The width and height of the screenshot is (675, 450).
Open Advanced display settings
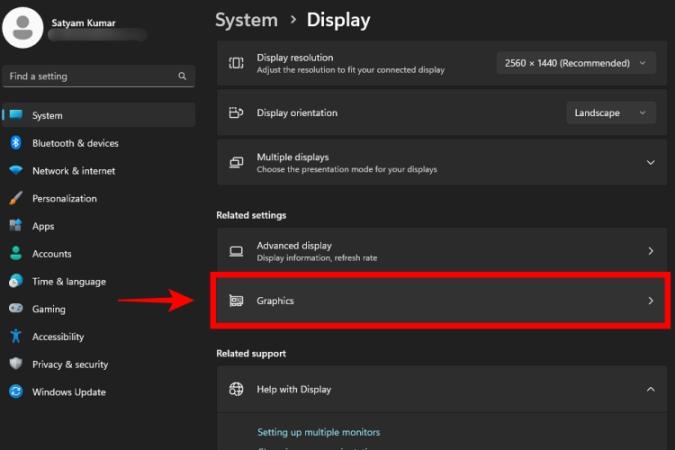pyautogui.click(x=440, y=251)
